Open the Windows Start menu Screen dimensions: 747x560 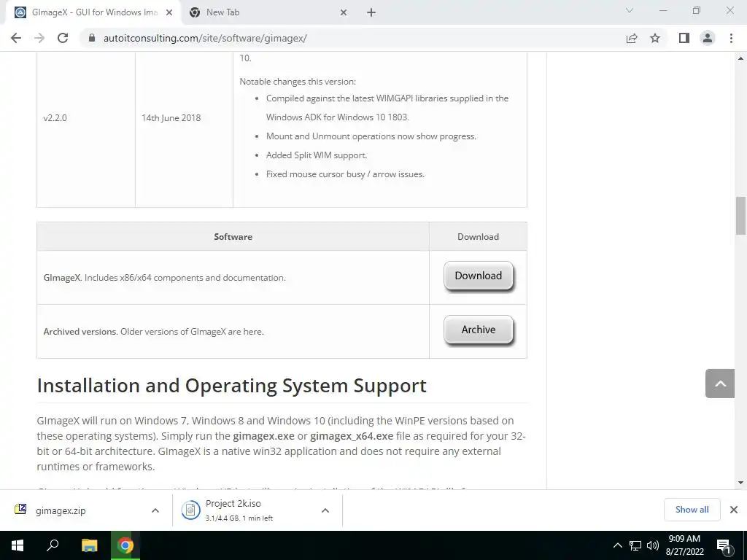point(18,545)
